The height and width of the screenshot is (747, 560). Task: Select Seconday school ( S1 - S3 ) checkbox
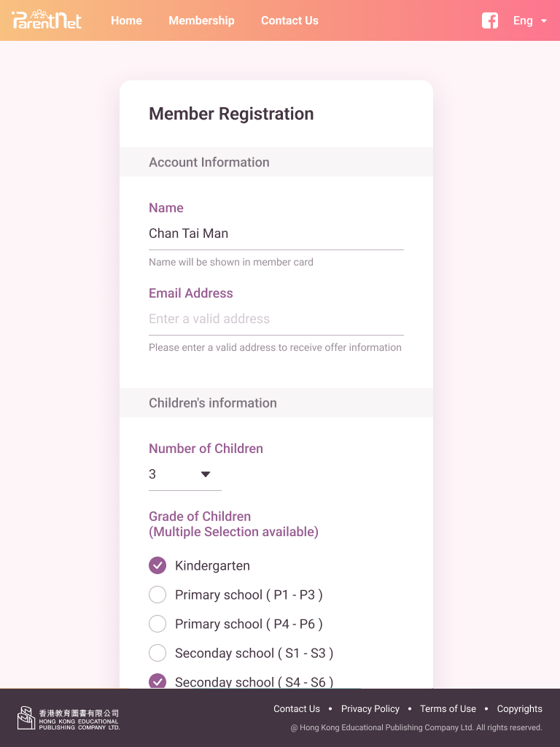[x=157, y=653]
